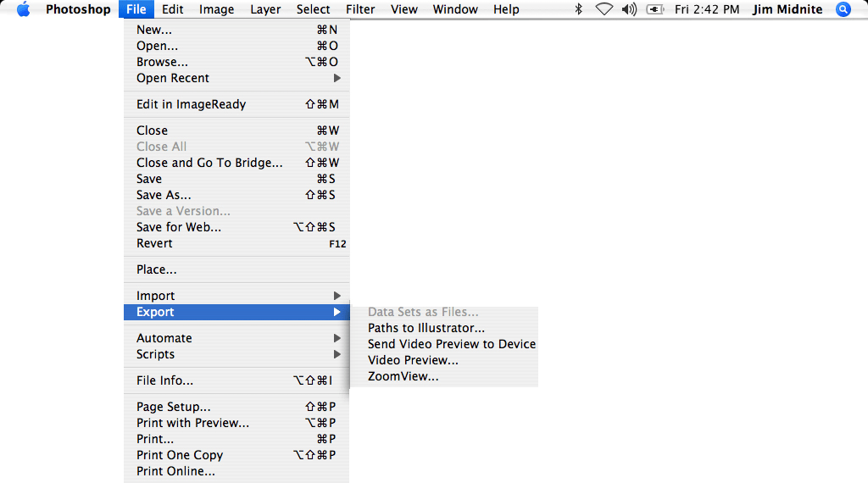Open the Layer menu
The width and height of the screenshot is (868, 483).
(265, 9)
